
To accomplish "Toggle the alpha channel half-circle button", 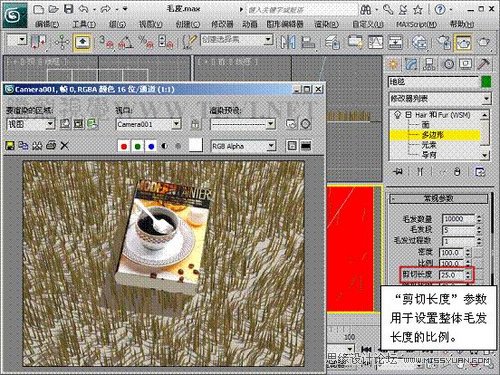I will point(164,146).
